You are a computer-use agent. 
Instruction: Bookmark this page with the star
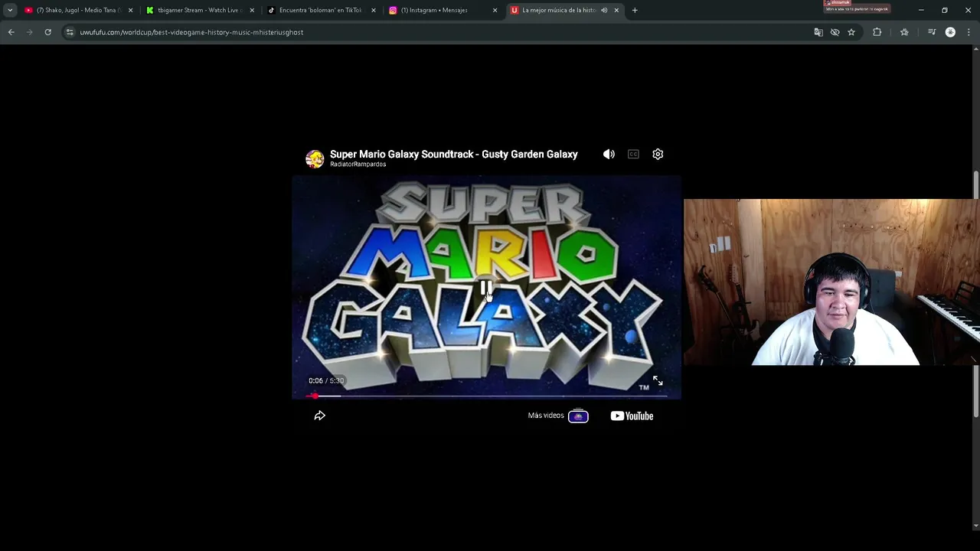[x=851, y=32]
